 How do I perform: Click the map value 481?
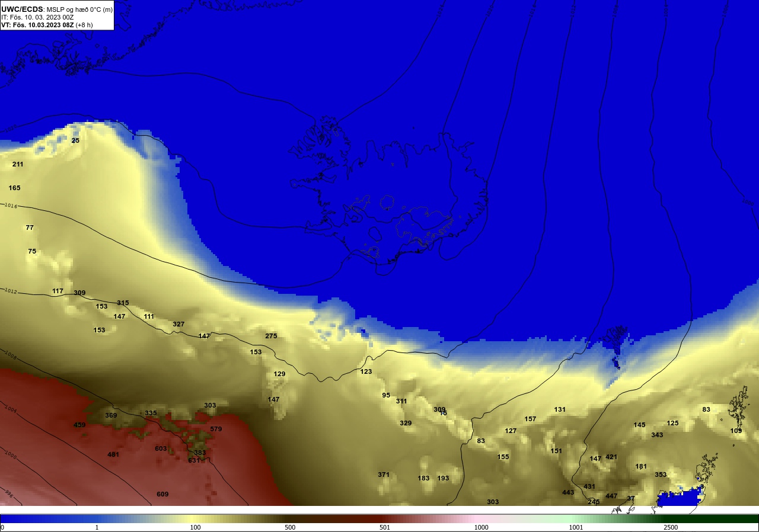click(x=113, y=454)
